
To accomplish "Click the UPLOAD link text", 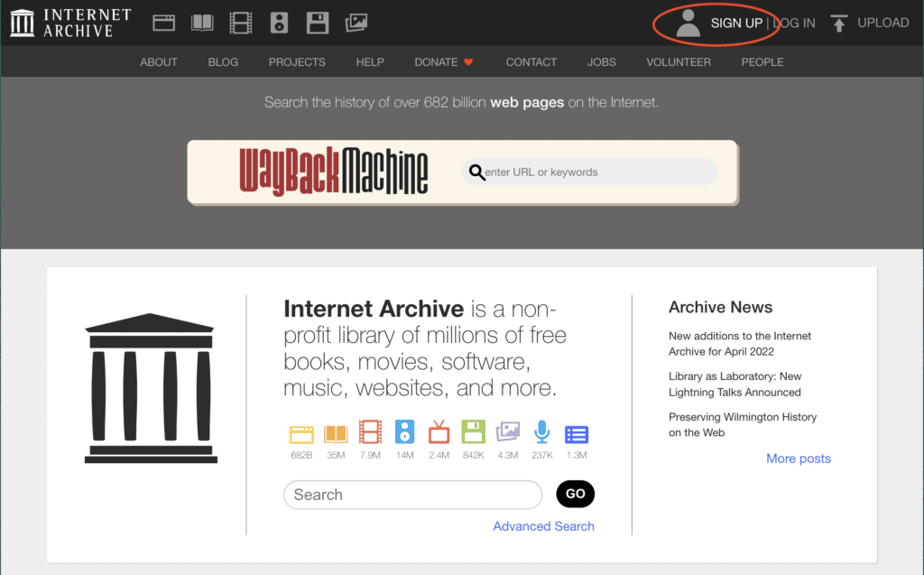I will [883, 23].
